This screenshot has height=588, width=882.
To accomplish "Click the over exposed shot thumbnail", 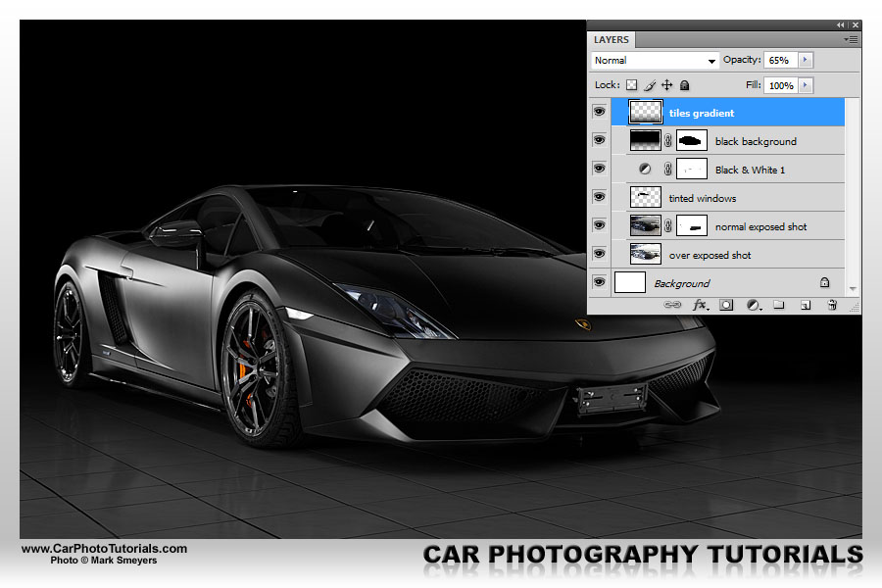I will click(x=645, y=254).
